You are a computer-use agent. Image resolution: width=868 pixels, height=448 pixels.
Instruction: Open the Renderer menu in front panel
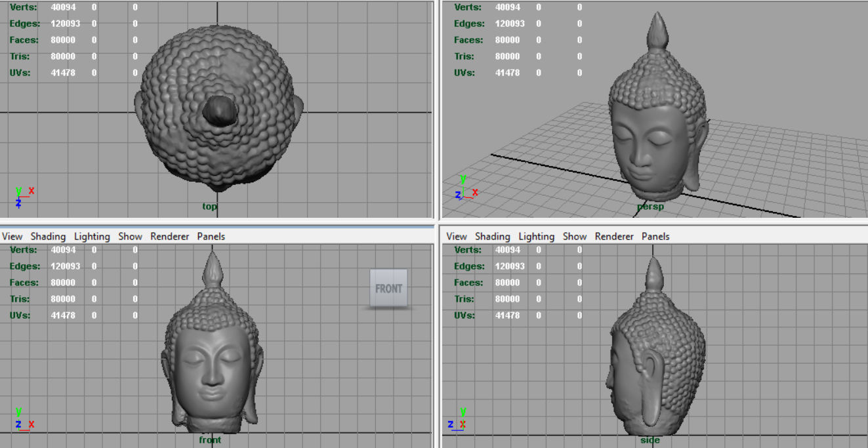coord(169,236)
